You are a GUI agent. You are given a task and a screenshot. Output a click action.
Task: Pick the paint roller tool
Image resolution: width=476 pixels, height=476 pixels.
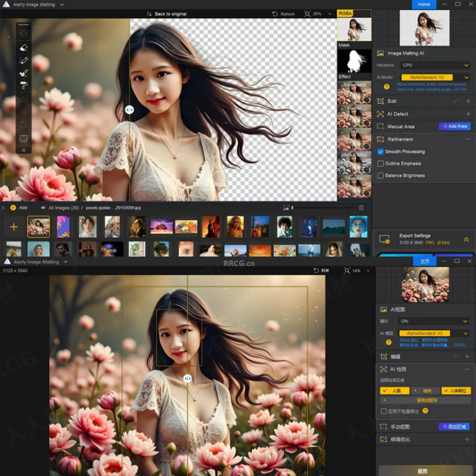point(24,85)
